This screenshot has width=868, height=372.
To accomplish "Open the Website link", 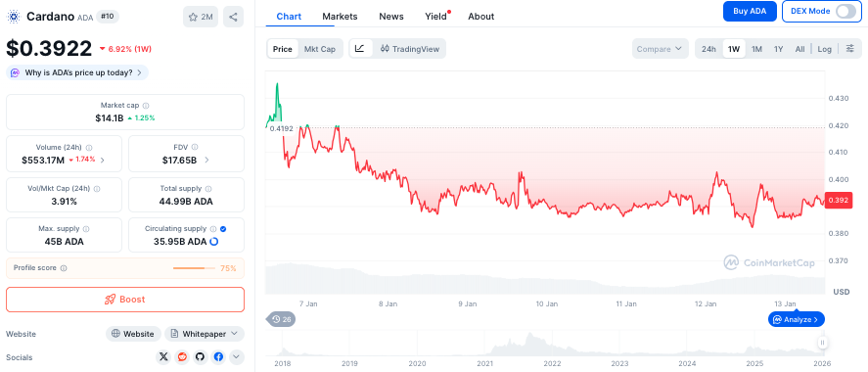I will click(x=133, y=334).
